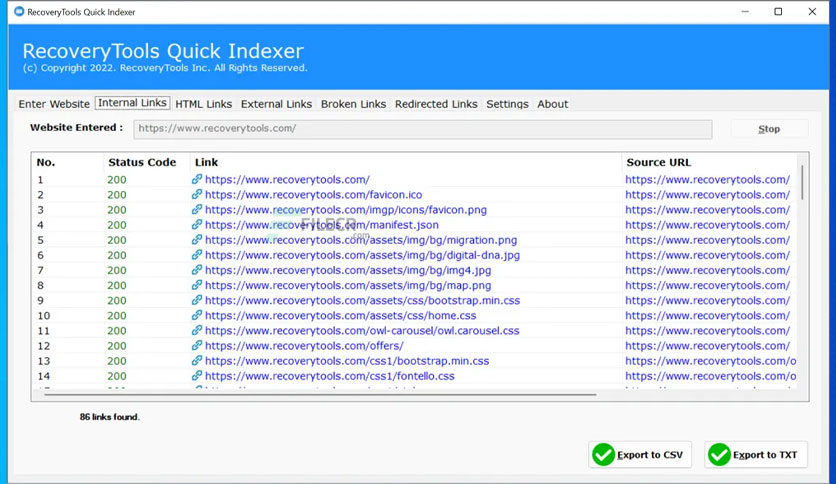Click link icon for imgp/icons/favicon.png row
Viewport: 836px width, 484px height.
[x=197, y=209]
